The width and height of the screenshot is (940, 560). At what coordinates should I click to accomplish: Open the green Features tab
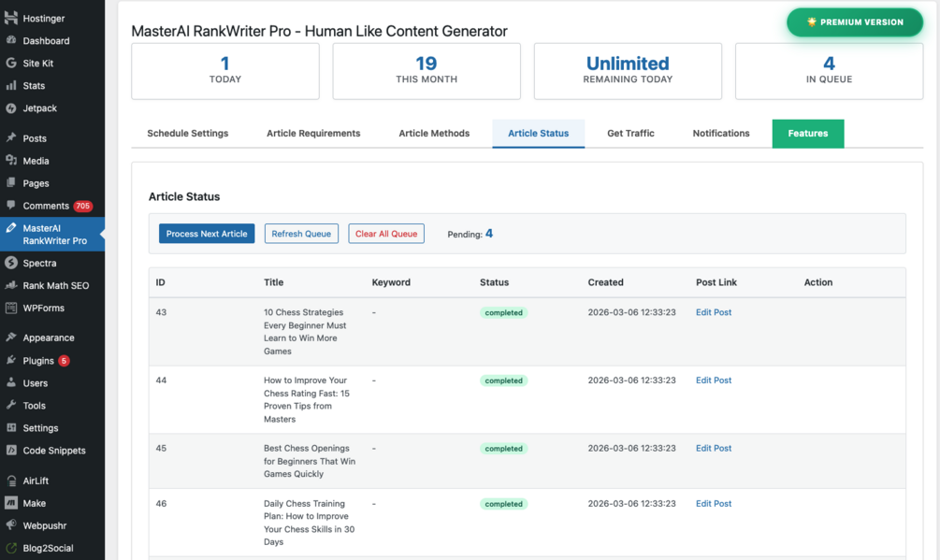coord(807,134)
